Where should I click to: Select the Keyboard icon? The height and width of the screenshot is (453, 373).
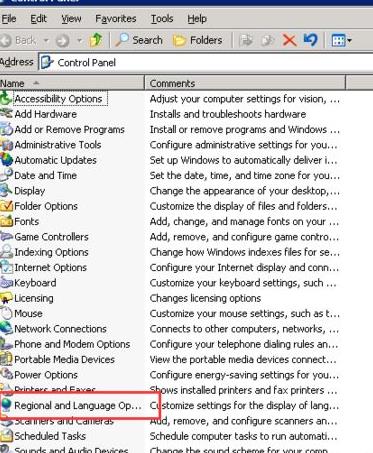point(6,283)
